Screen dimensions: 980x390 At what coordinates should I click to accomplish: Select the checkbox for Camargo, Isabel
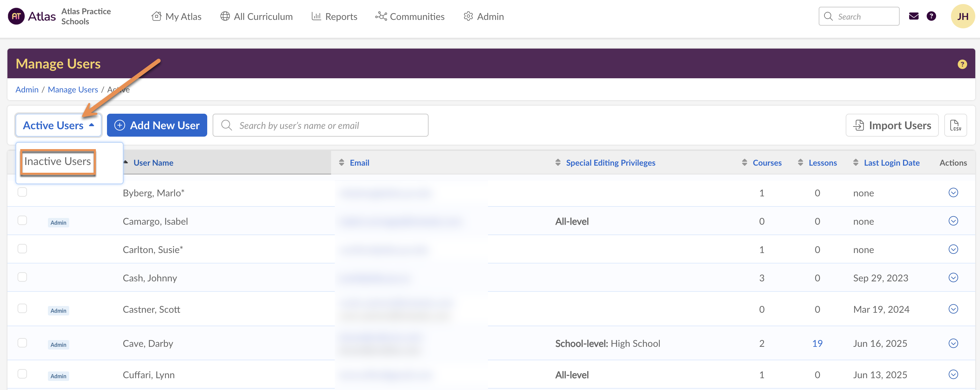click(23, 221)
